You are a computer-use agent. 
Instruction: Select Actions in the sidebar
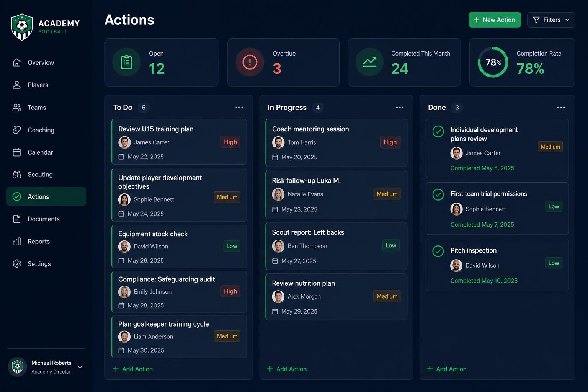(46, 196)
